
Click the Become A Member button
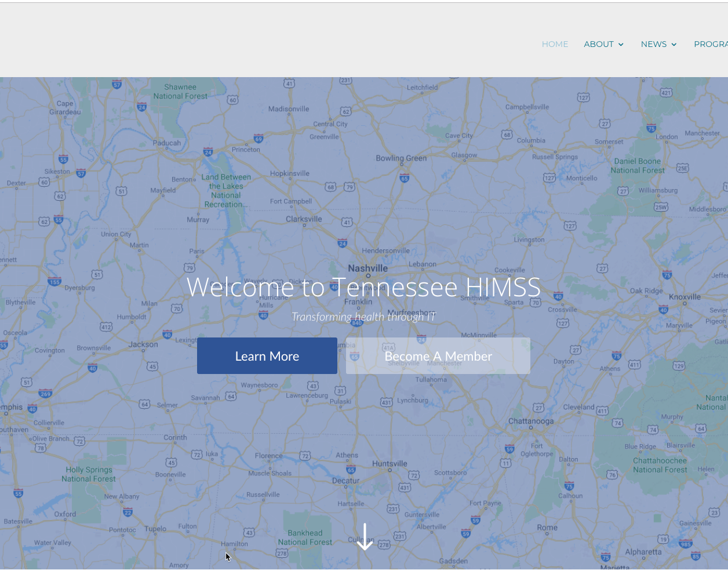(x=438, y=356)
